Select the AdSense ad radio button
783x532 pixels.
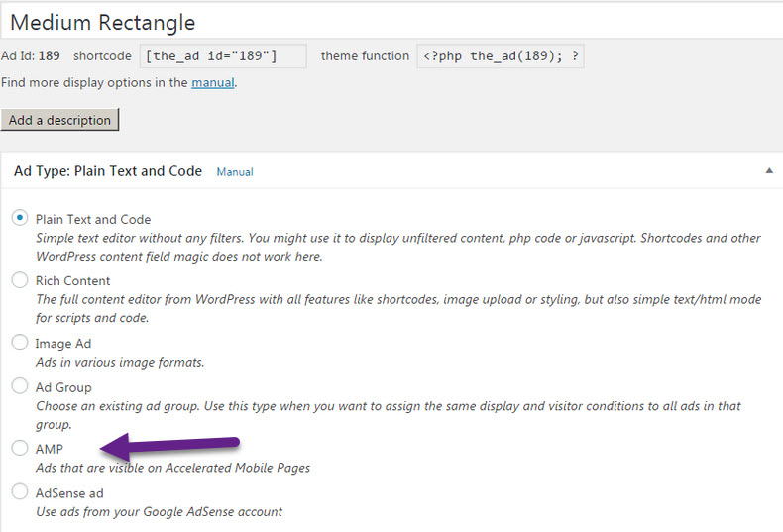coord(20,491)
